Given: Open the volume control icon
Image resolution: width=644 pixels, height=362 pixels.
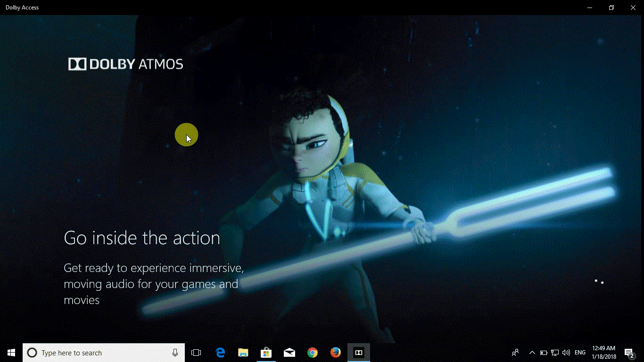Looking at the screenshot, I should pos(566,353).
